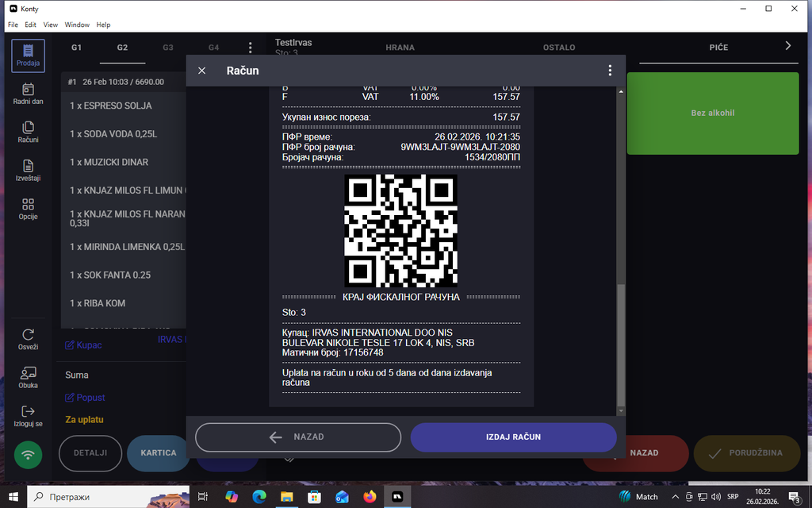Open table groups overflow menu
Image resolution: width=812 pixels, height=508 pixels.
(x=250, y=48)
